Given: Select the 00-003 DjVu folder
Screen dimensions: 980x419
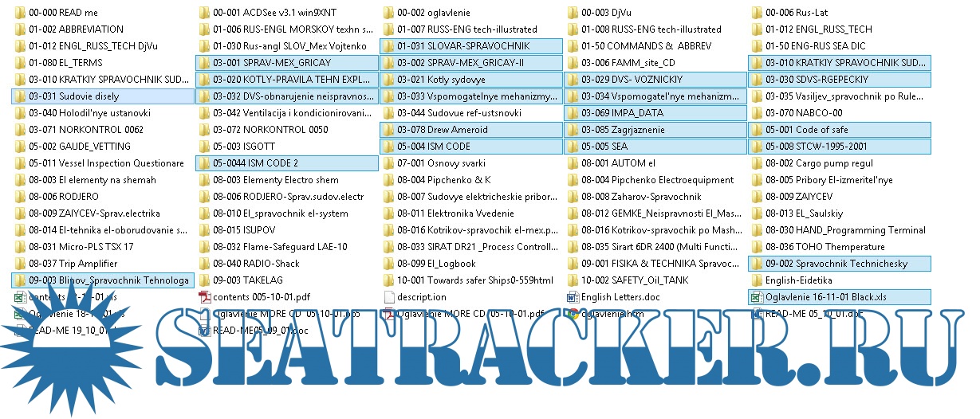Looking at the screenshot, I should (608, 13).
